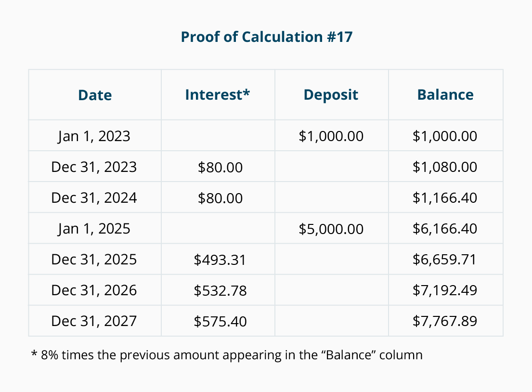
Task: Select the Date column header
Action: [95, 95]
